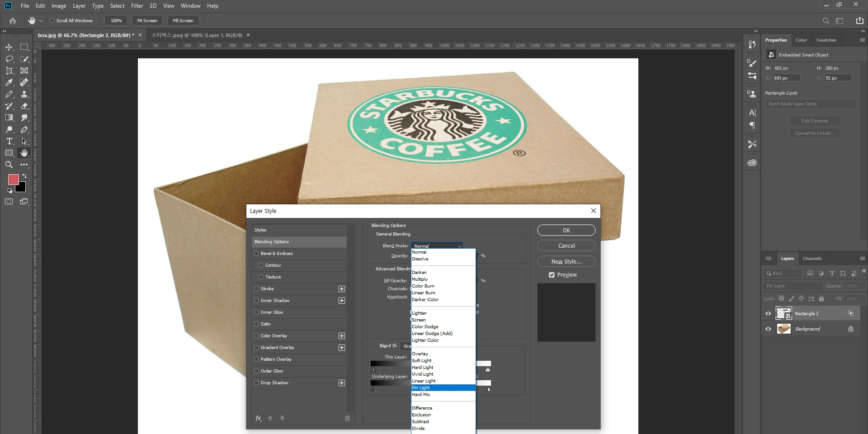Open the Kind filter dropdown in Layers
Viewport: 868px width, 434px height.
(783, 273)
